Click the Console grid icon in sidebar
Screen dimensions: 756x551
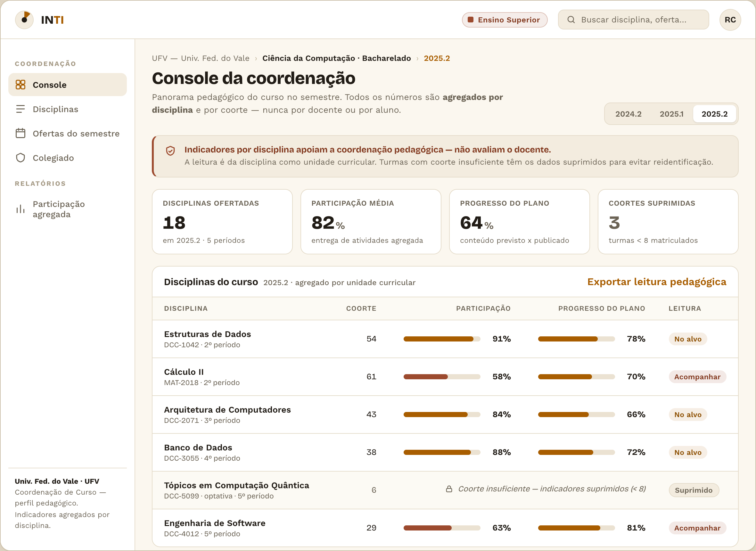click(21, 85)
